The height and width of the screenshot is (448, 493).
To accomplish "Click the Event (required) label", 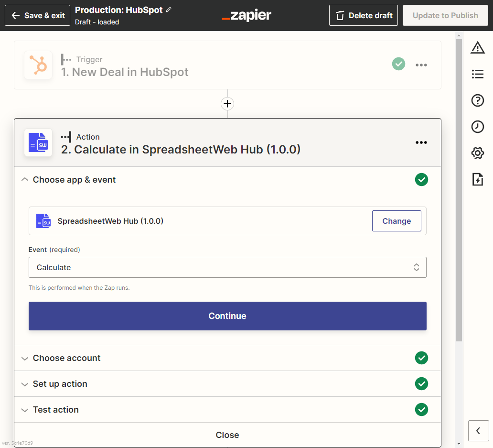I will 54,250.
